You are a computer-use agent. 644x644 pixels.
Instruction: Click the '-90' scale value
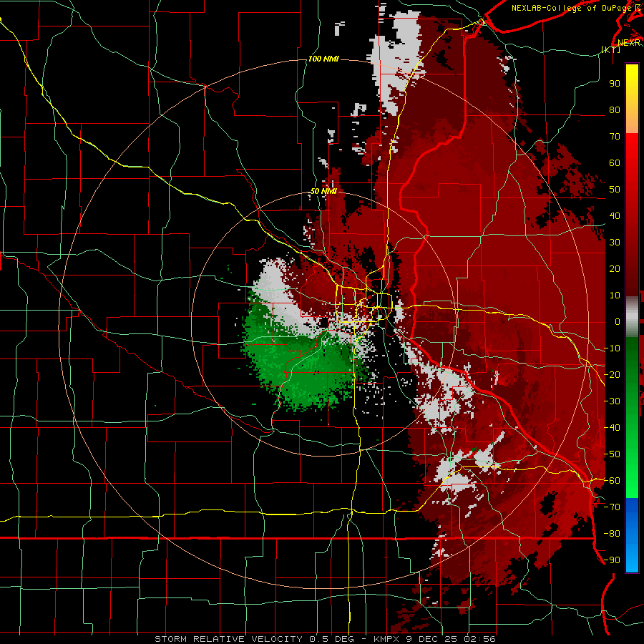point(612,560)
